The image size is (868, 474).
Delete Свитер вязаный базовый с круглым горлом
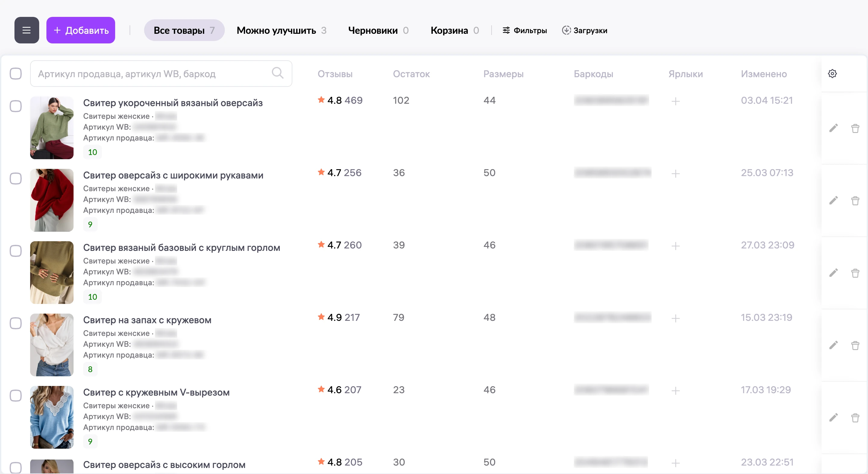pyautogui.click(x=855, y=273)
